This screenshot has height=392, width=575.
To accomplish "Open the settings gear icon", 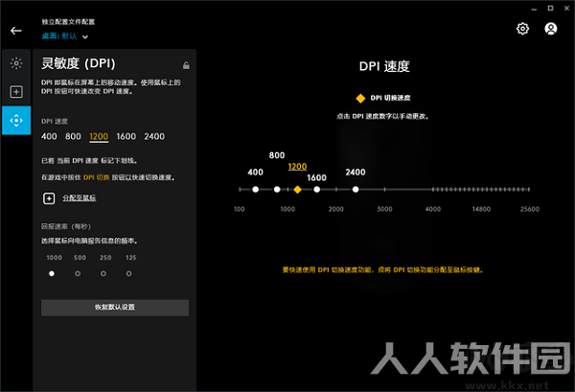I will (x=522, y=29).
